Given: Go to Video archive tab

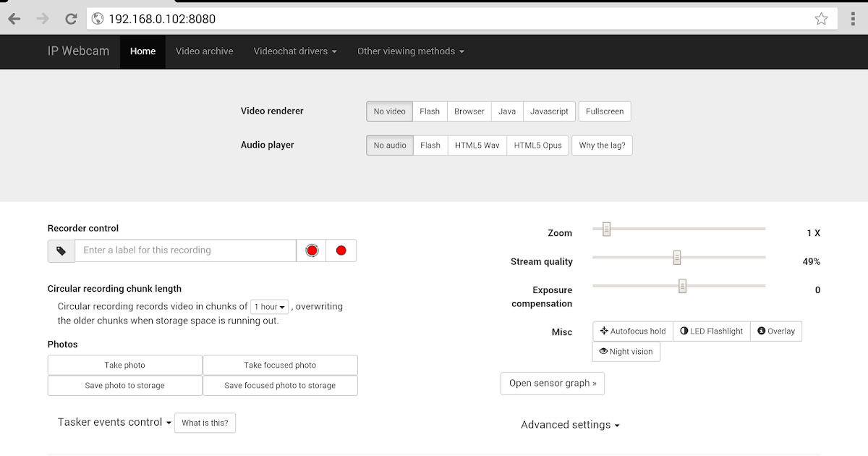Looking at the screenshot, I should tap(204, 51).
